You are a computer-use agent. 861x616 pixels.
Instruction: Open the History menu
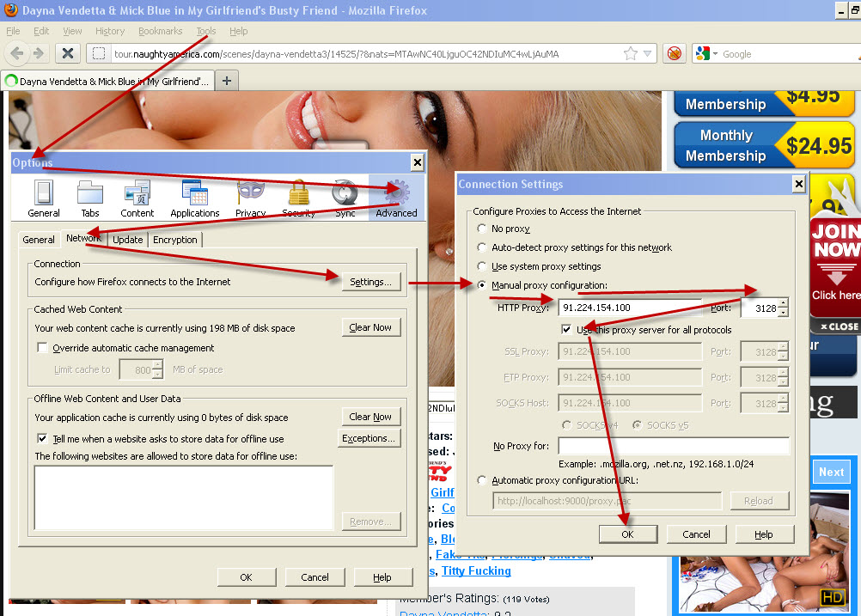pos(110,31)
